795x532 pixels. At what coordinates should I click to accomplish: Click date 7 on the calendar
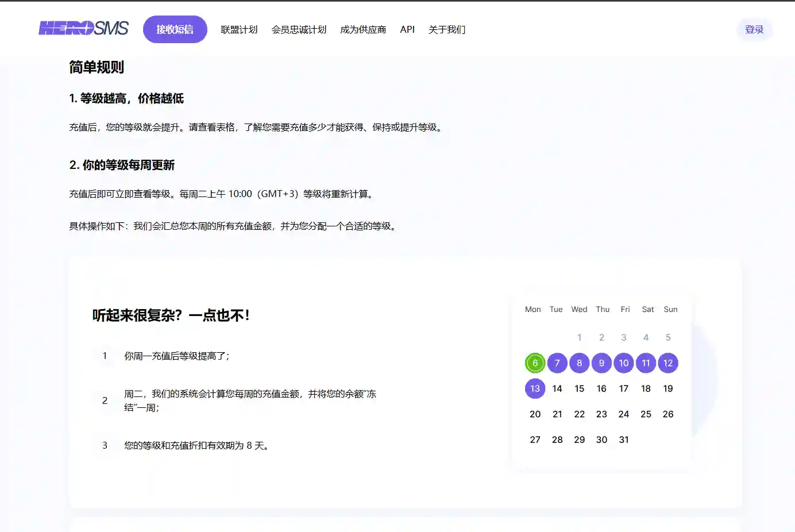[x=557, y=363]
